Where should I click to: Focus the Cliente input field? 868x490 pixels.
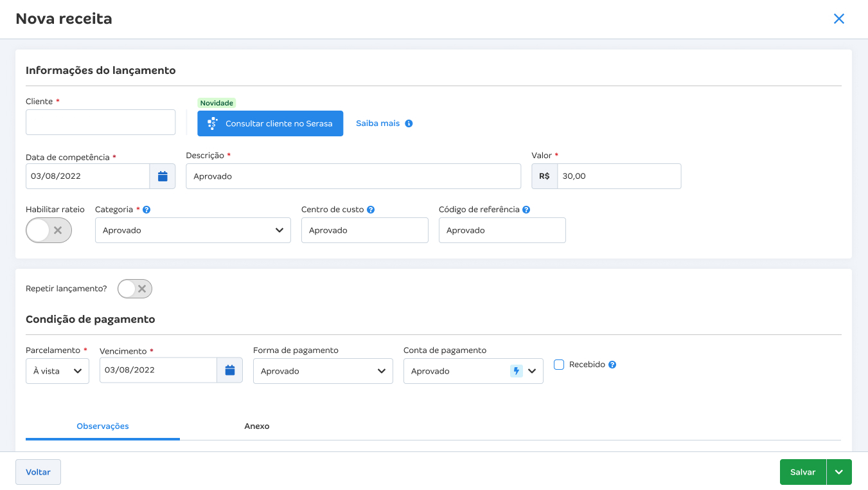(x=100, y=122)
